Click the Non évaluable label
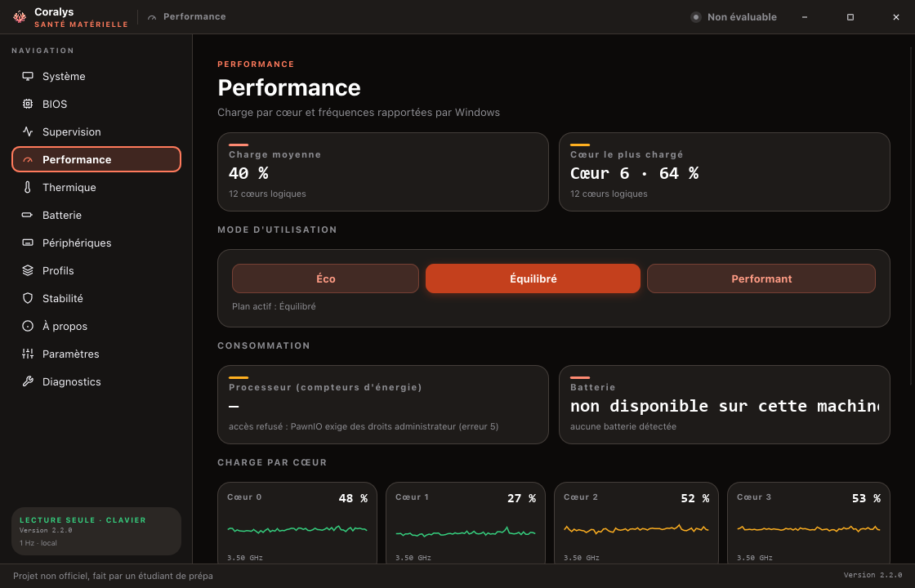 742,17
